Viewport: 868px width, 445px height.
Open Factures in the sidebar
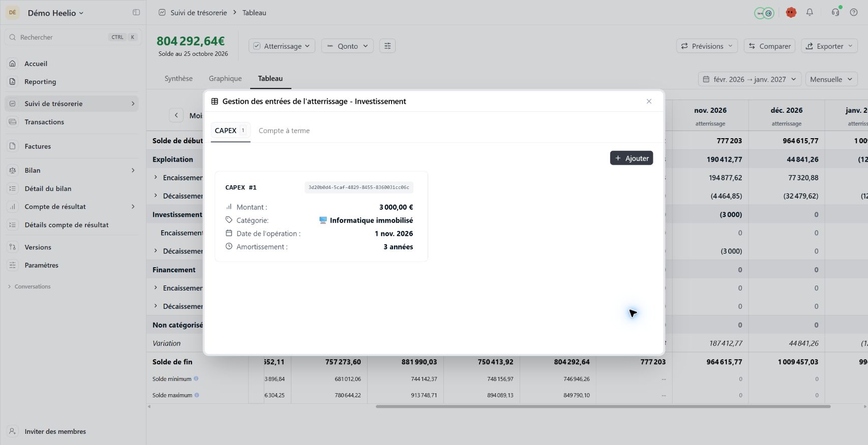pos(71,146)
